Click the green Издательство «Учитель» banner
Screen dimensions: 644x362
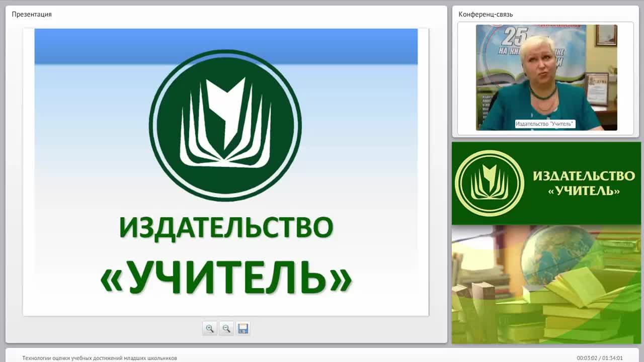[546, 183]
